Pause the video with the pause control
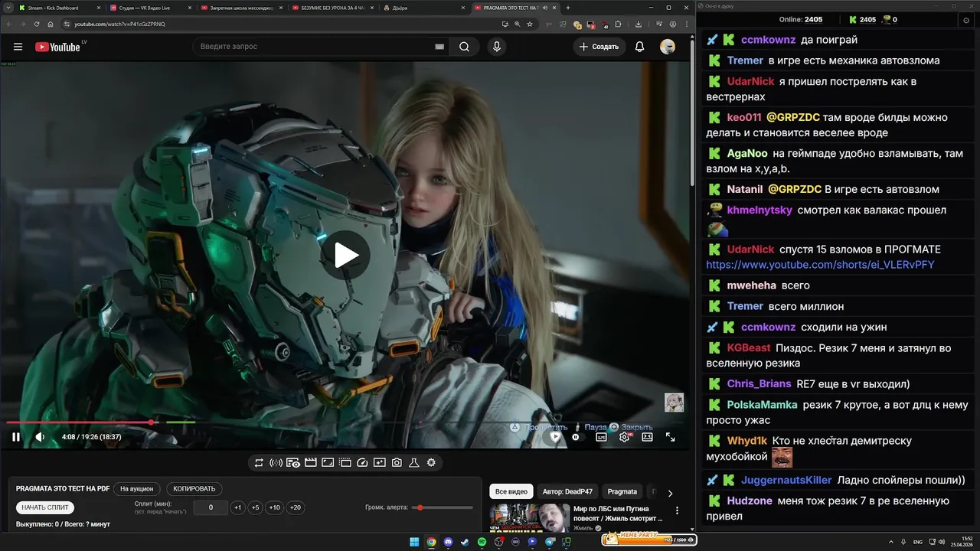Screen dimensions: 980x551 click(16, 437)
